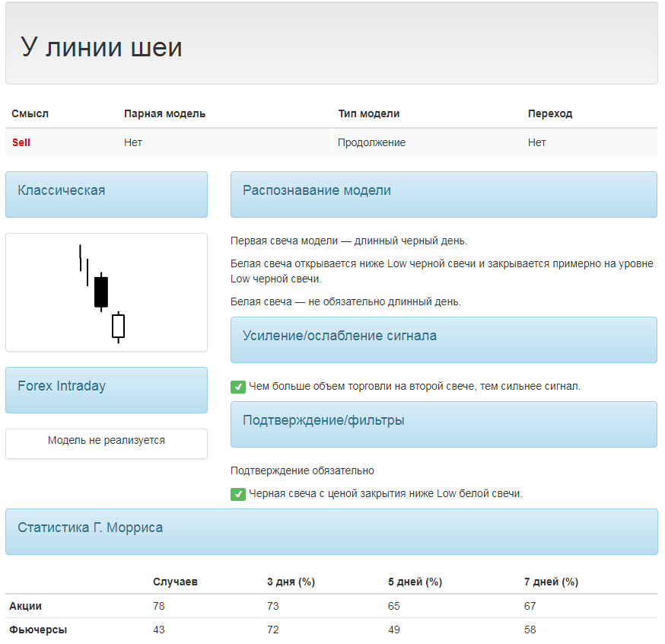Image resolution: width=665 pixels, height=644 pixels.
Task: Click the Смысл column header
Action: tap(30, 113)
